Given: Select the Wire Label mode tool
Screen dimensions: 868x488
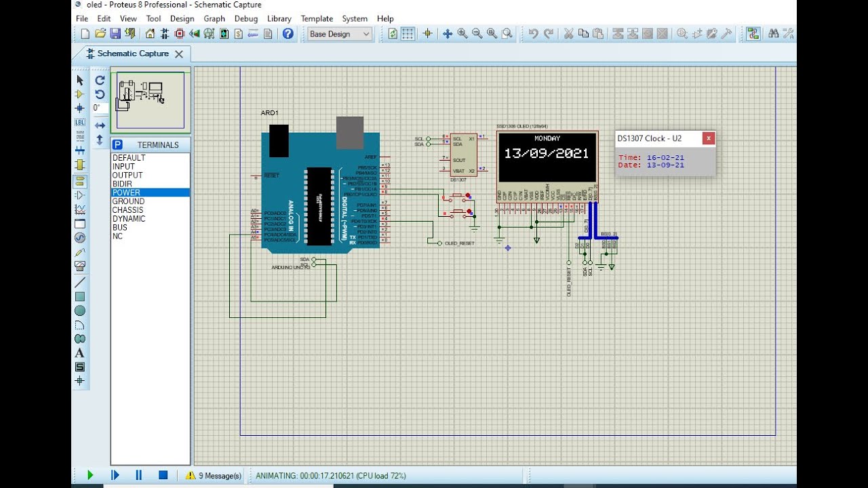Looking at the screenshot, I should pos(80,123).
